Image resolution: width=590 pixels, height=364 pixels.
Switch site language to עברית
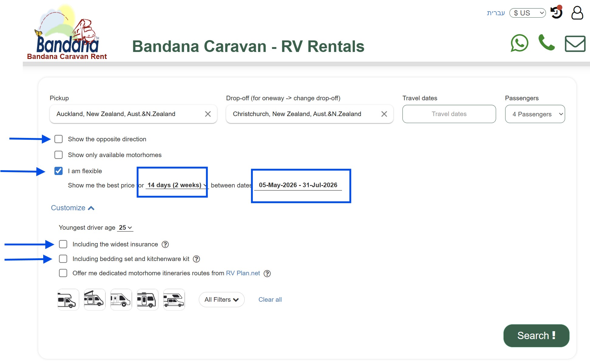(496, 13)
